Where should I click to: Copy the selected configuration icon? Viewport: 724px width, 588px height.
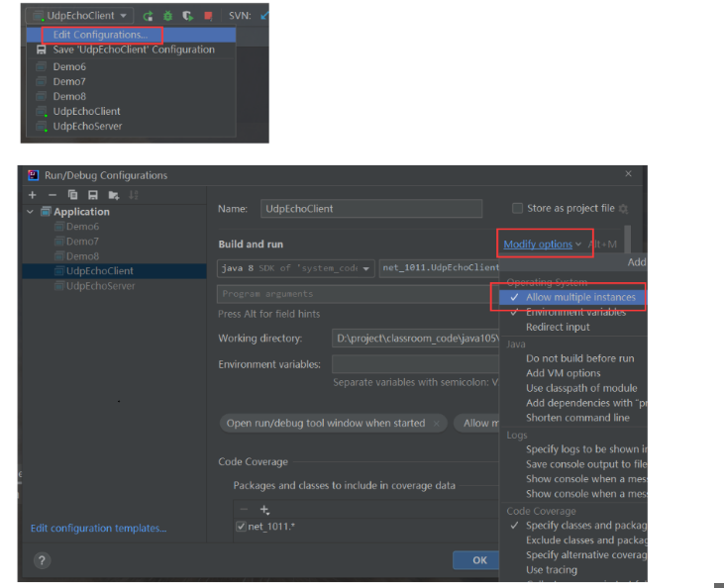tap(73, 195)
